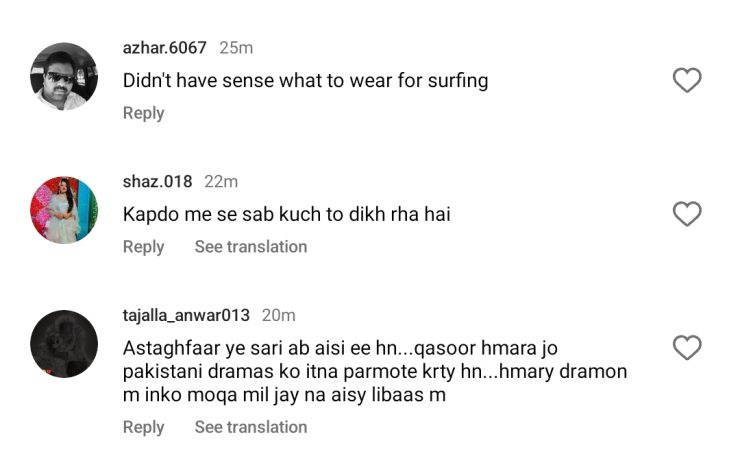The width and height of the screenshot is (740, 476).
Task: Reply to tajalla_anwar013's comment
Action: [x=143, y=427]
